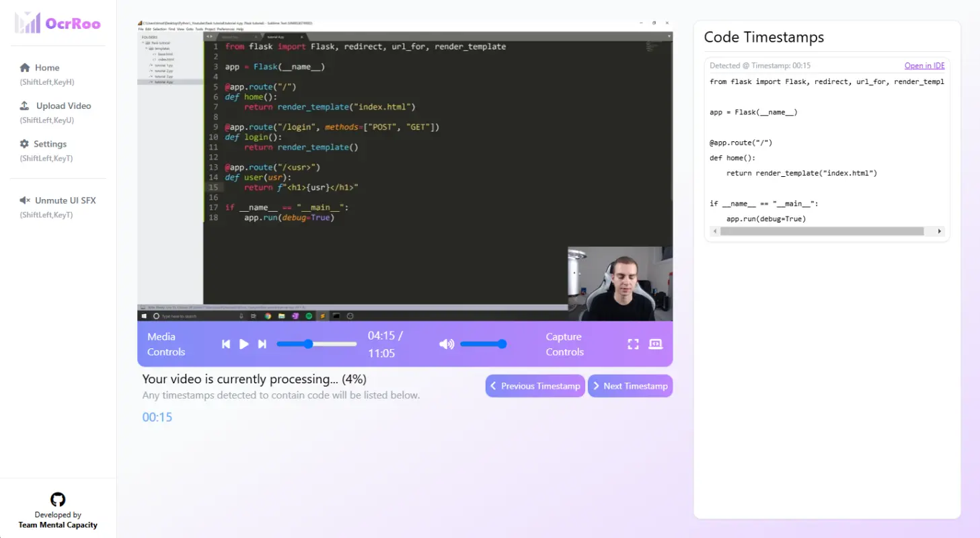
Task: Click the gear icon beside Settings
Action: pyautogui.click(x=24, y=144)
